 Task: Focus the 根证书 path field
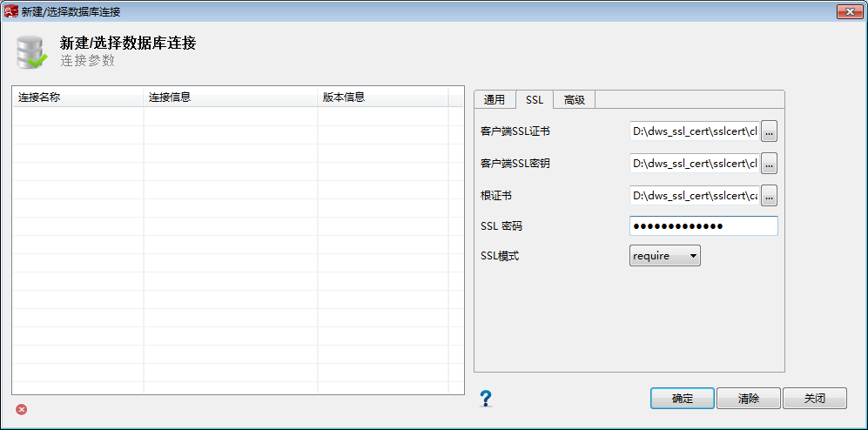695,195
